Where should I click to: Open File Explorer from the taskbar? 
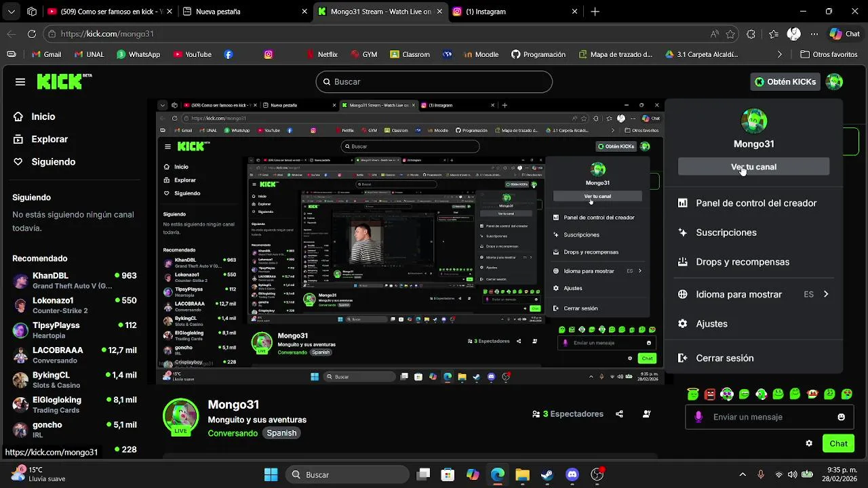point(522,474)
